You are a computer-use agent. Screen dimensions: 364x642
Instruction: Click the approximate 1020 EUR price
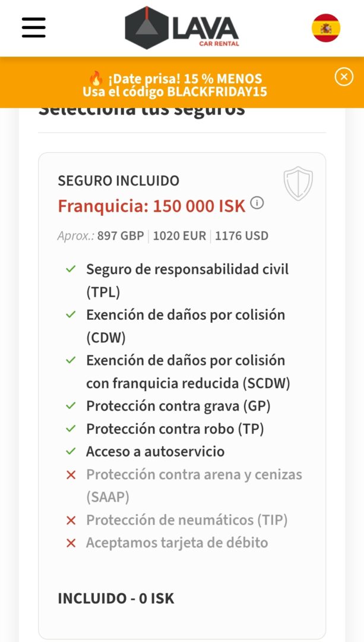[179, 235]
